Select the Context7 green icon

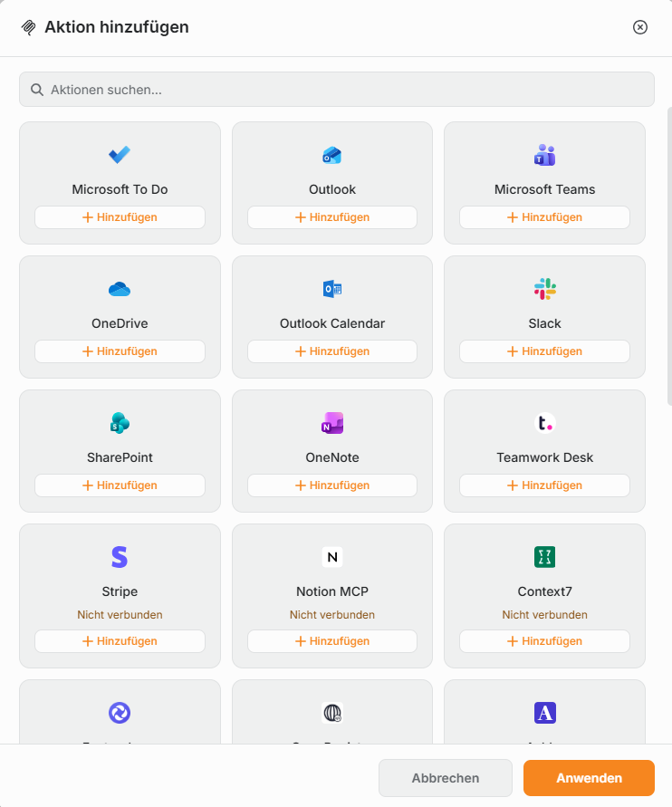point(544,557)
